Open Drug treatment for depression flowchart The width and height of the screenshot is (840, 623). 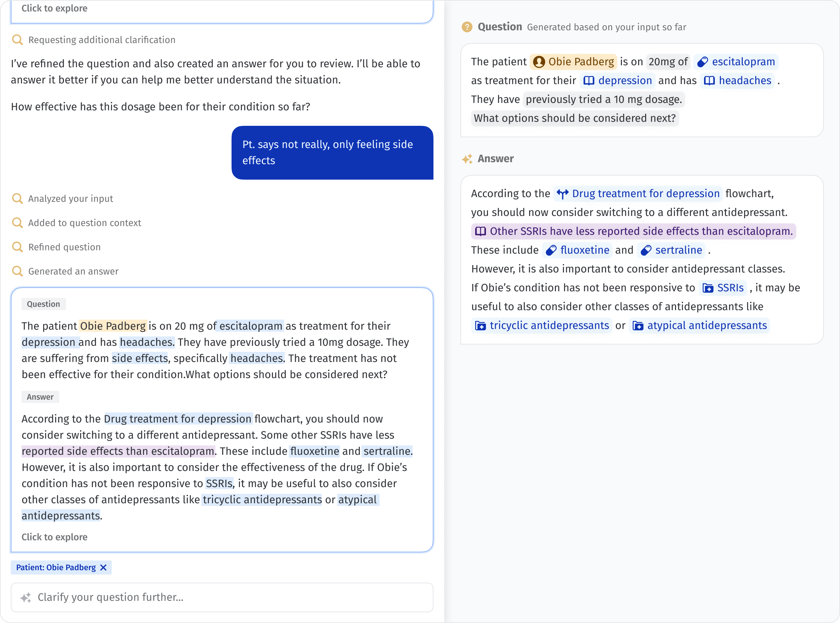point(638,194)
